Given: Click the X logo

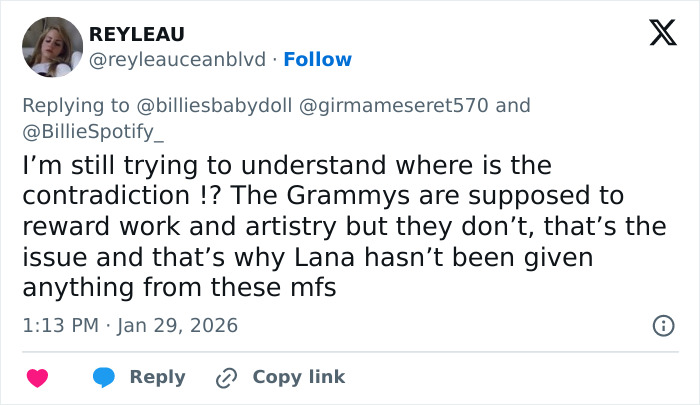Looking at the screenshot, I should click(656, 33).
